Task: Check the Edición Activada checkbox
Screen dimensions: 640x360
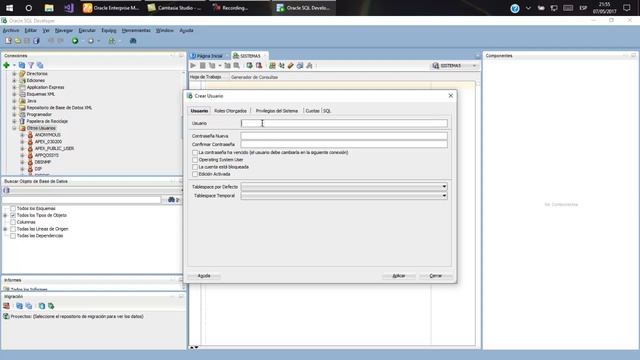Action: pos(195,174)
